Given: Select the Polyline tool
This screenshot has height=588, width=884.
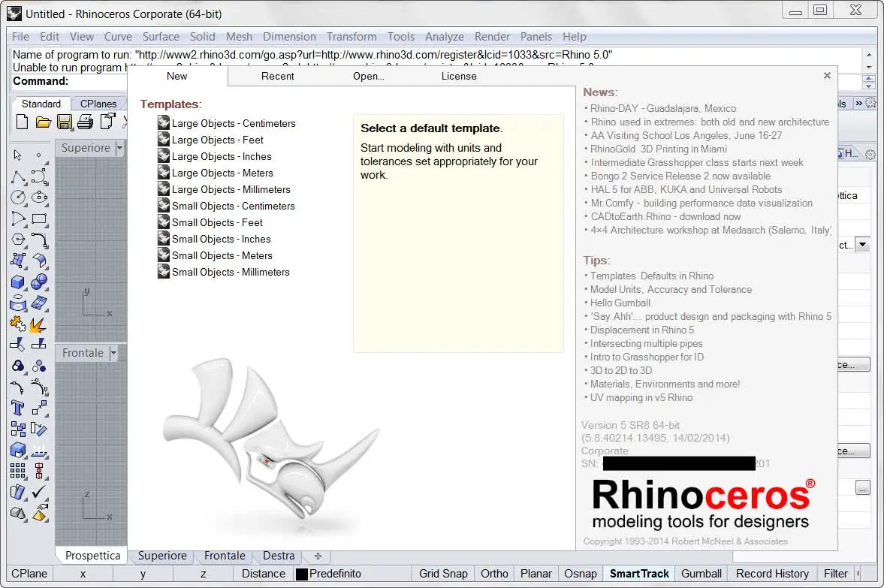Looking at the screenshot, I should [18, 177].
